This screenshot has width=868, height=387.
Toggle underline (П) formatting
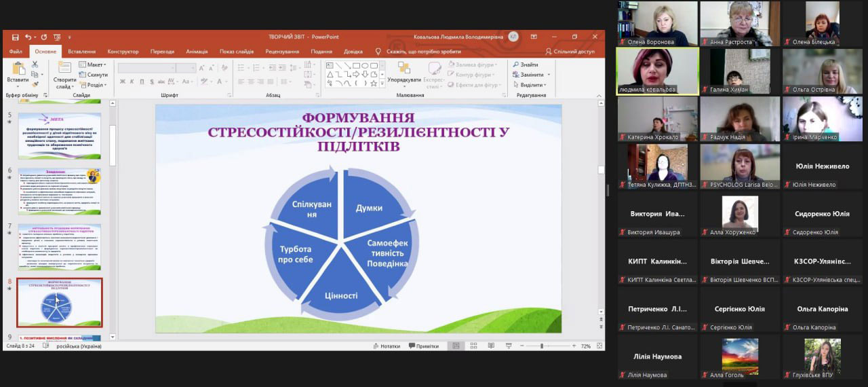click(x=142, y=81)
